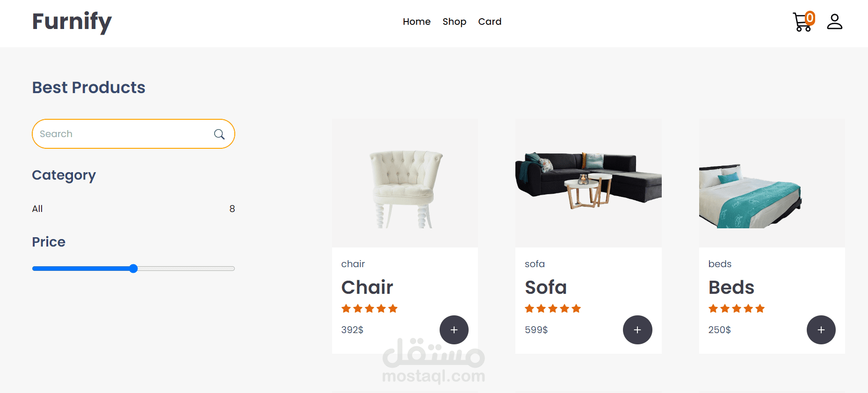The image size is (868, 393).
Task: Open the user account profile icon
Action: pyautogui.click(x=834, y=22)
